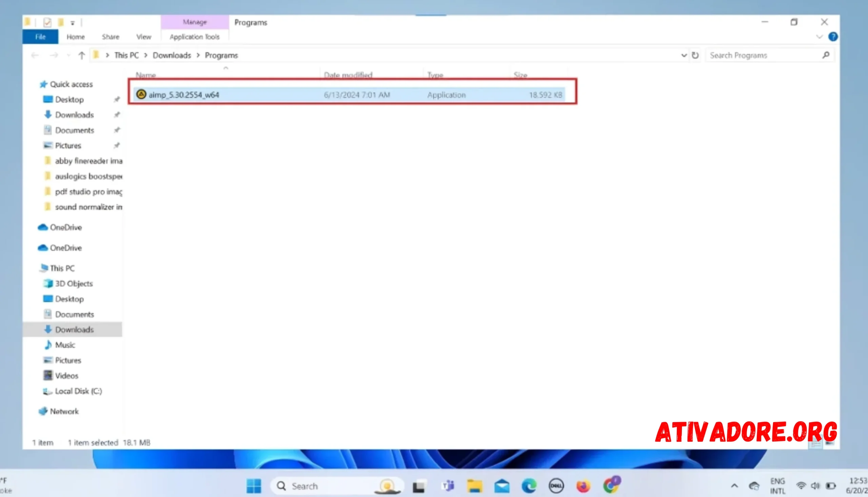This screenshot has width=868, height=497.
Task: Select Quick access in the navigation pane
Action: 71,84
